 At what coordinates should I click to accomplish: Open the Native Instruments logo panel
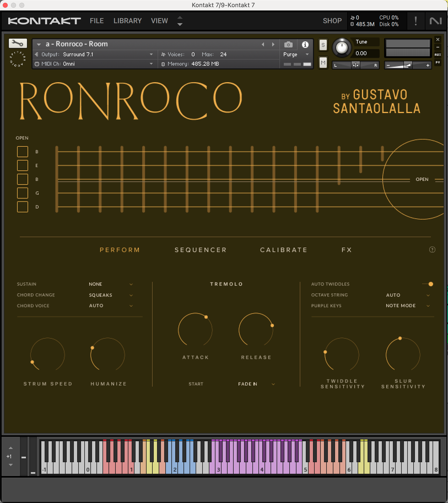click(436, 21)
